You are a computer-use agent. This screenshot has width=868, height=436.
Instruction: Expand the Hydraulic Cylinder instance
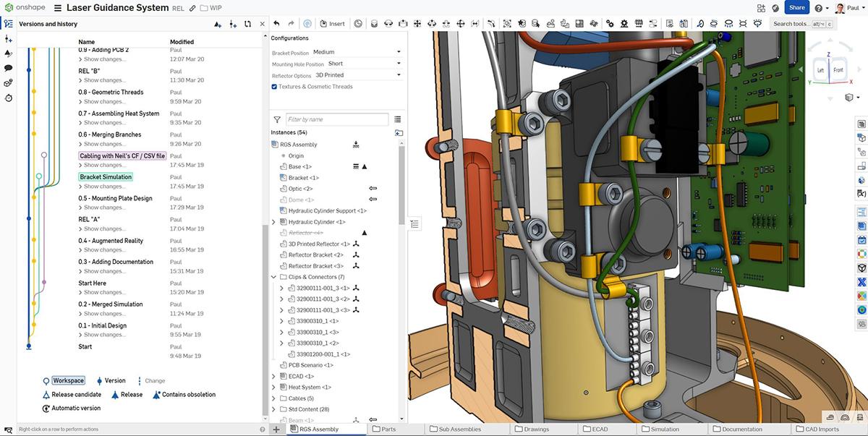[x=273, y=222]
